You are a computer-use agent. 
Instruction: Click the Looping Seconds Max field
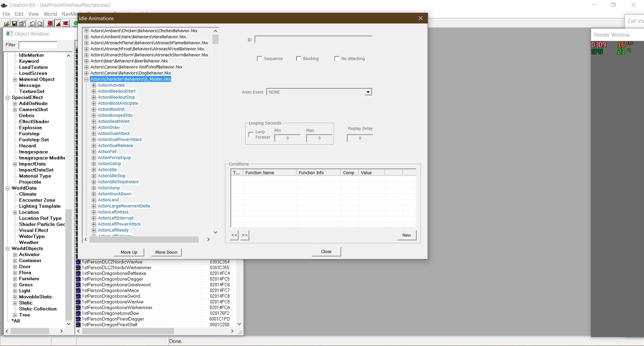tap(319, 138)
